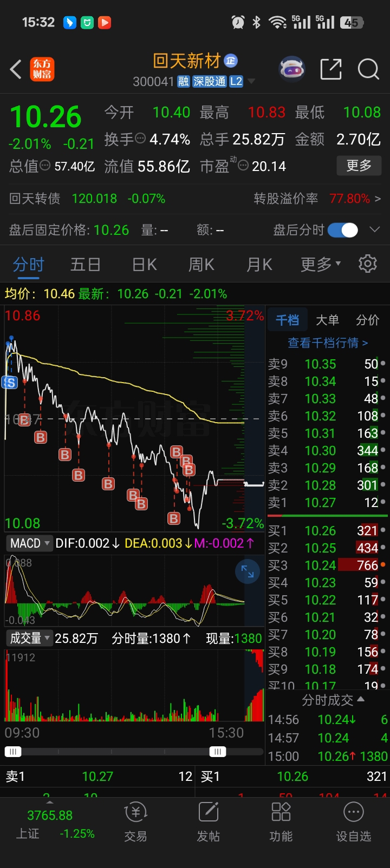Tap the back arrow icon
Viewport: 390px width, 868px height.
tap(16, 69)
